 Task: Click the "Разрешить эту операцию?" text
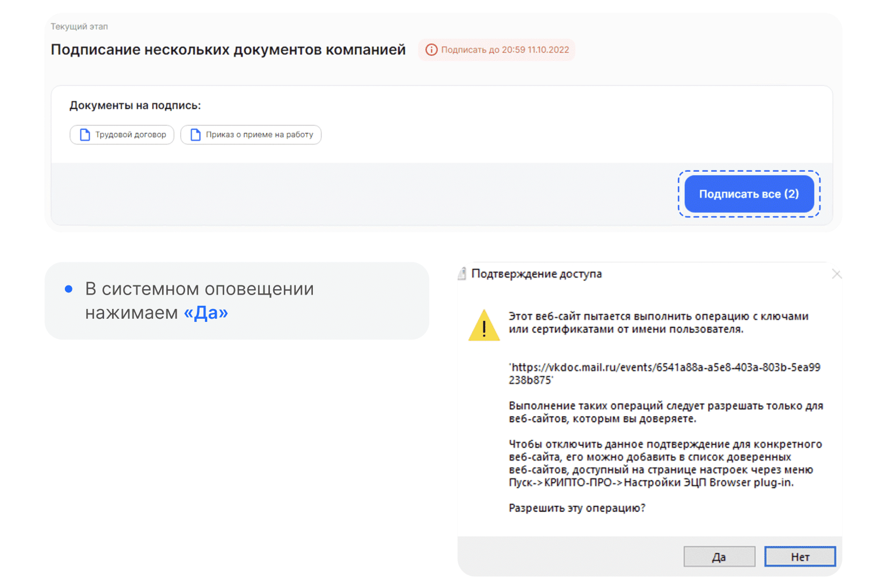[x=577, y=508]
